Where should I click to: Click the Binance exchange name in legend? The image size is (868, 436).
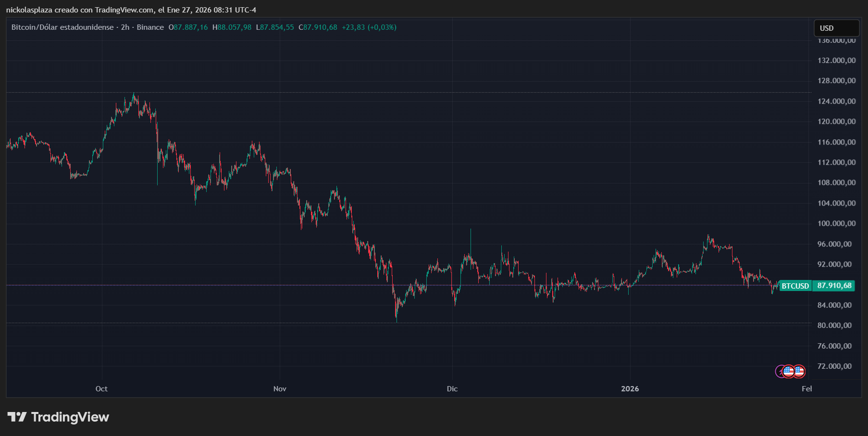(x=150, y=27)
